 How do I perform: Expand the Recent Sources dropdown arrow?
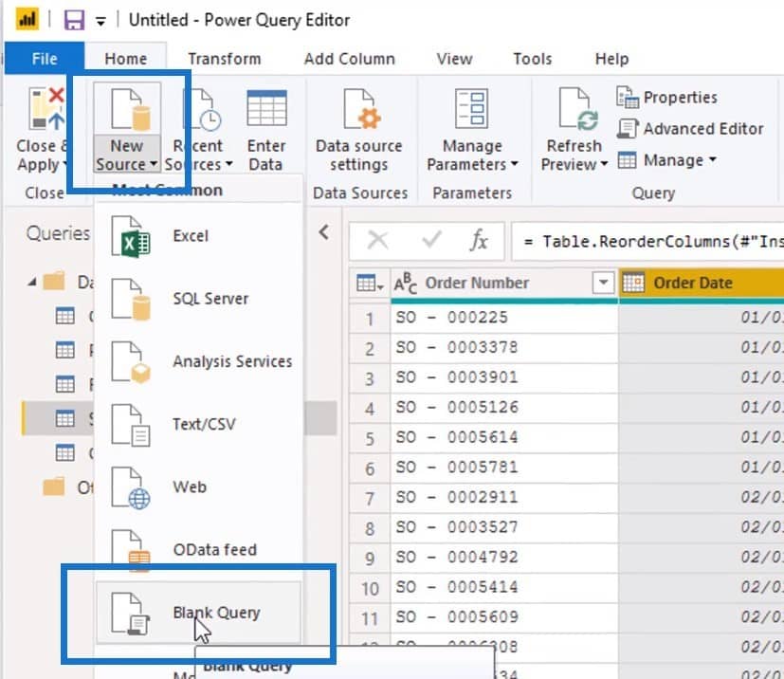click(x=229, y=164)
